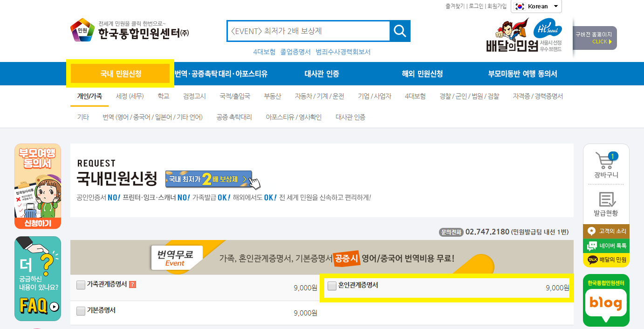Click the 가족관계증명서 label text
Screen dimensions: 644x329
(x=107, y=284)
